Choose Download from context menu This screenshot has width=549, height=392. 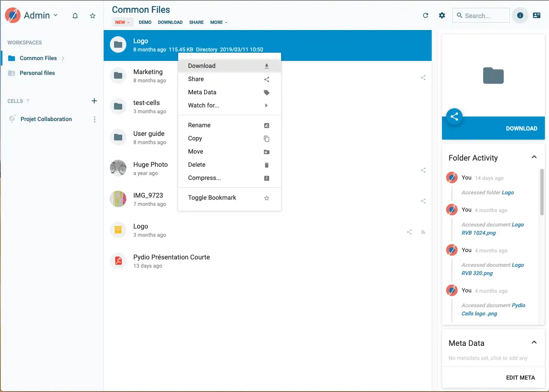click(x=230, y=66)
